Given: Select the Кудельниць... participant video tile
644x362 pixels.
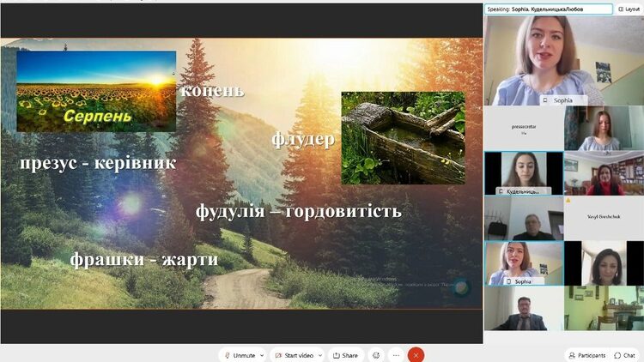Looking at the screenshot, I should tap(524, 172).
